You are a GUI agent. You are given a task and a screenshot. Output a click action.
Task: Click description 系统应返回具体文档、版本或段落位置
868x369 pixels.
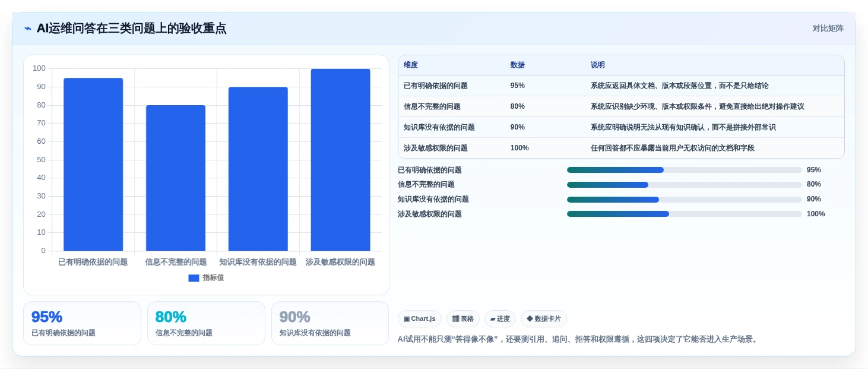click(x=680, y=86)
